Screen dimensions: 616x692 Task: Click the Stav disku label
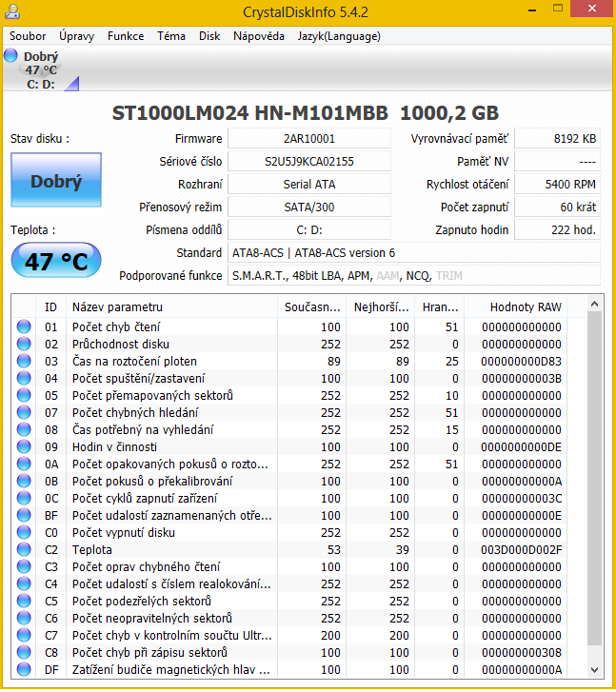tap(40, 139)
